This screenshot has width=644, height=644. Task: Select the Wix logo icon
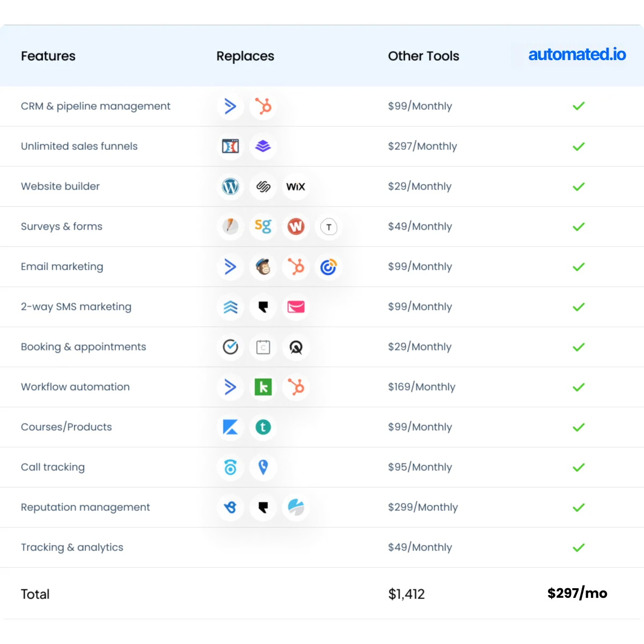(x=296, y=187)
